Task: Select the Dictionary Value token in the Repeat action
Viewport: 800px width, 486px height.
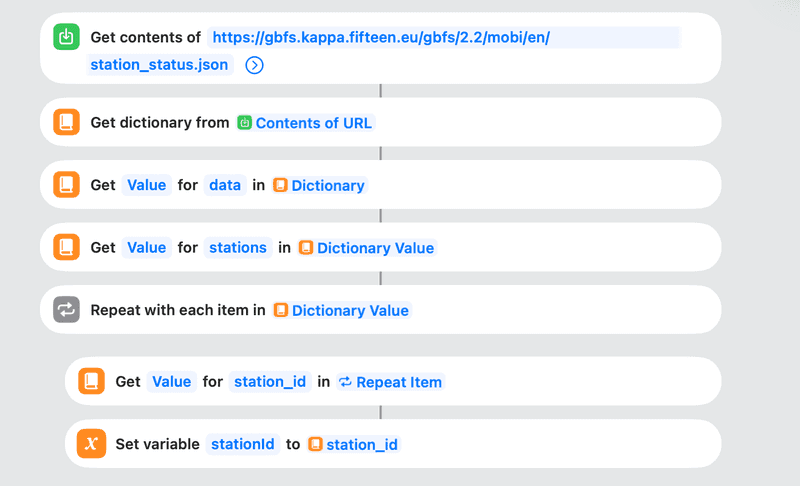Action: [341, 310]
